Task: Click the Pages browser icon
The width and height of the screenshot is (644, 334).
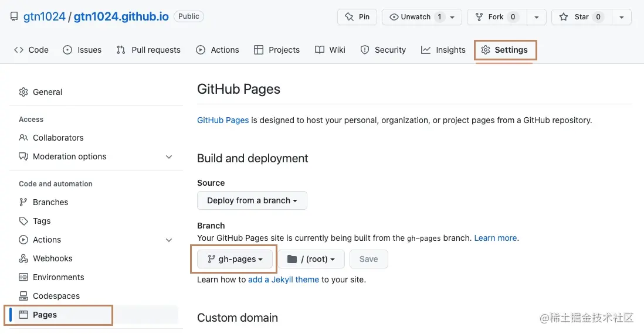Action: [x=23, y=315]
